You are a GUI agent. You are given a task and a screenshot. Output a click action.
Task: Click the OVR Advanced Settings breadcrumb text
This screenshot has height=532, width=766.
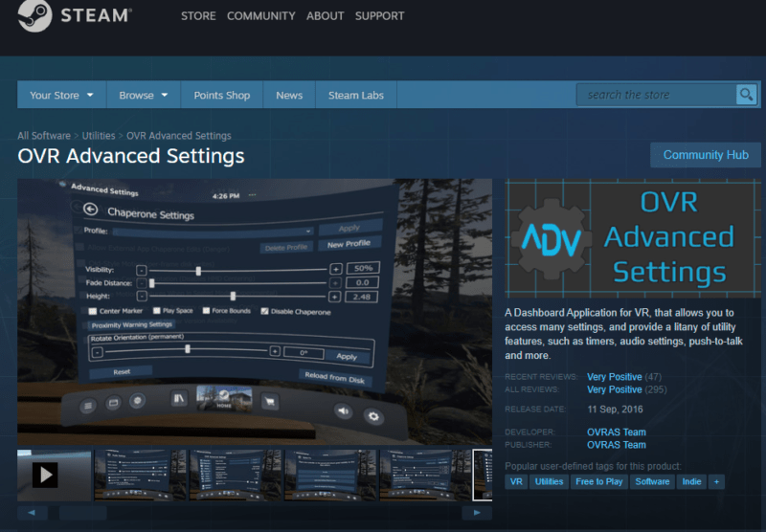point(179,136)
